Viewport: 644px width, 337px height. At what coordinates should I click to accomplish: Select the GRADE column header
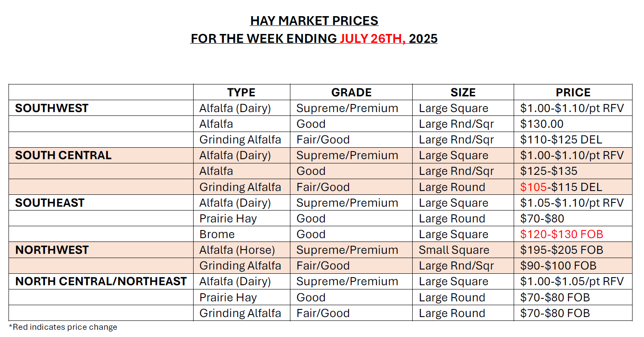pos(351,93)
